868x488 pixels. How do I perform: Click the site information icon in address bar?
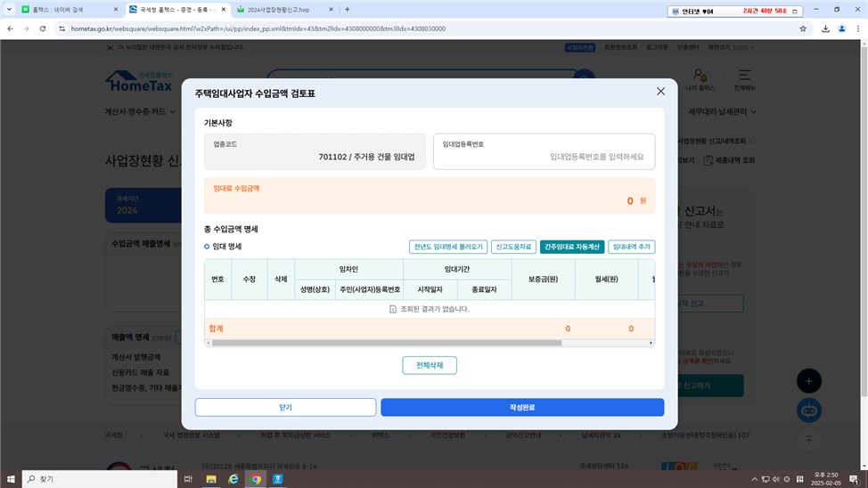[x=61, y=28]
